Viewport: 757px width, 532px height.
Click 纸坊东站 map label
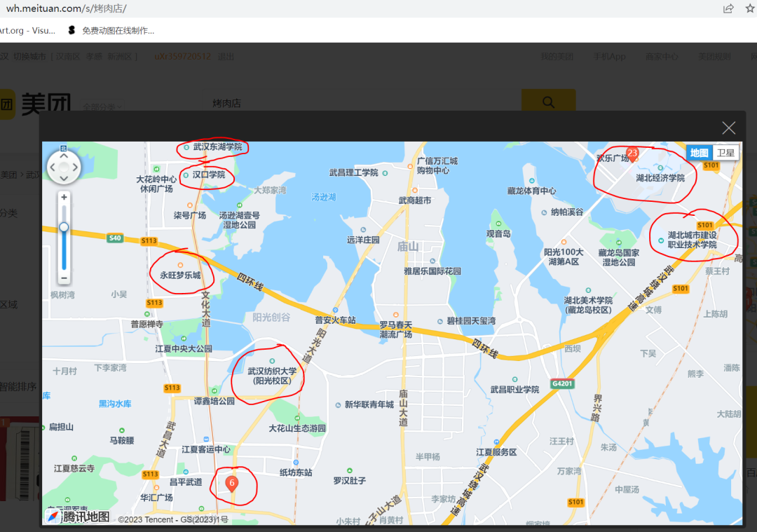point(296,472)
